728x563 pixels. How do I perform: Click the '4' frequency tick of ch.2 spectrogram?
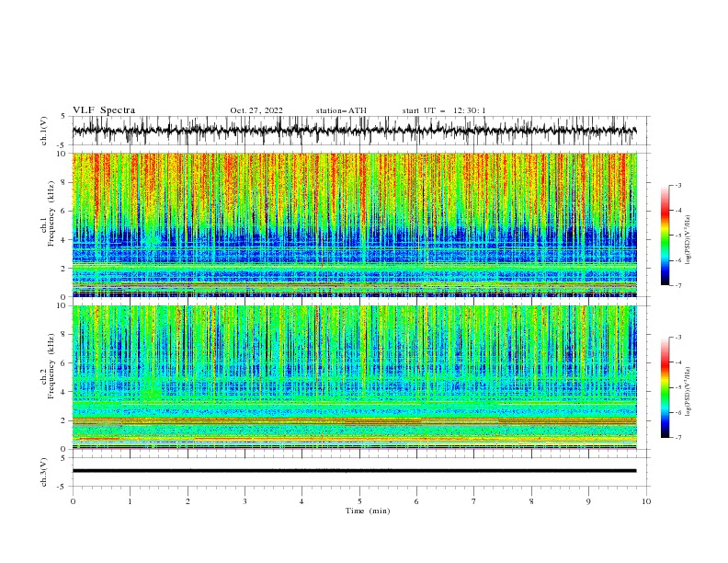coord(64,392)
